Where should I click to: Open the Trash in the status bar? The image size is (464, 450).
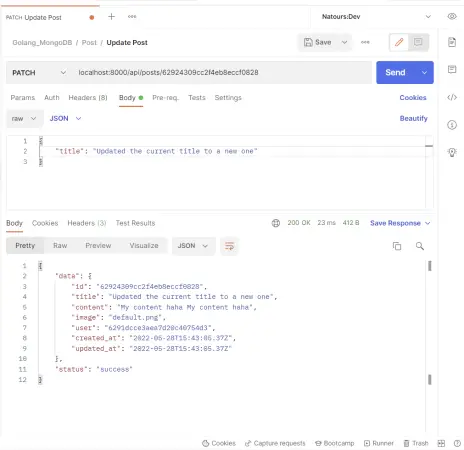pos(416,443)
